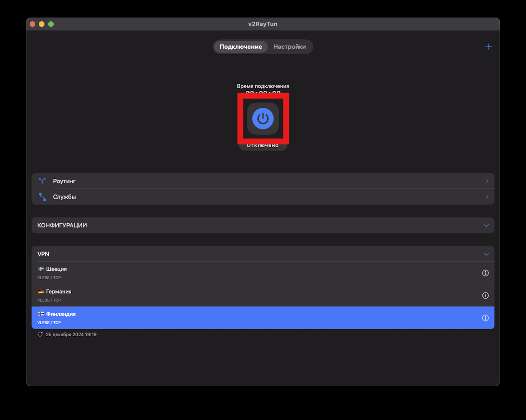Click the Роутинг fork icon
Viewport: 526px width, 420px height.
43,181
